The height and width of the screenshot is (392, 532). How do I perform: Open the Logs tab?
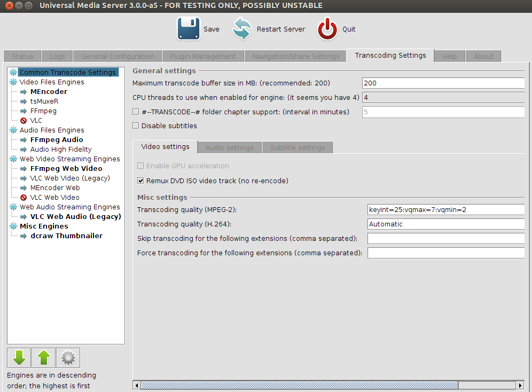pos(57,56)
